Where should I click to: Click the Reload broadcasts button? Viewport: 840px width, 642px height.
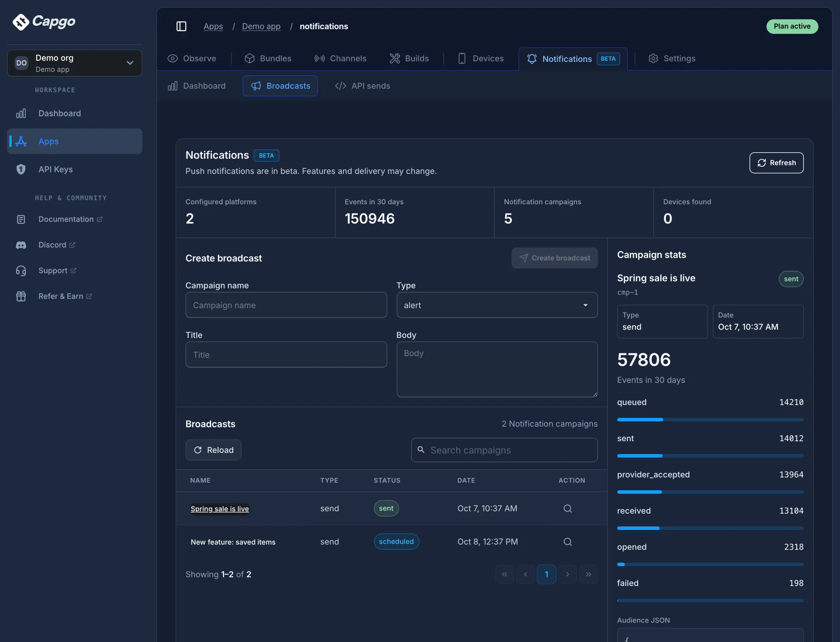pyautogui.click(x=213, y=450)
